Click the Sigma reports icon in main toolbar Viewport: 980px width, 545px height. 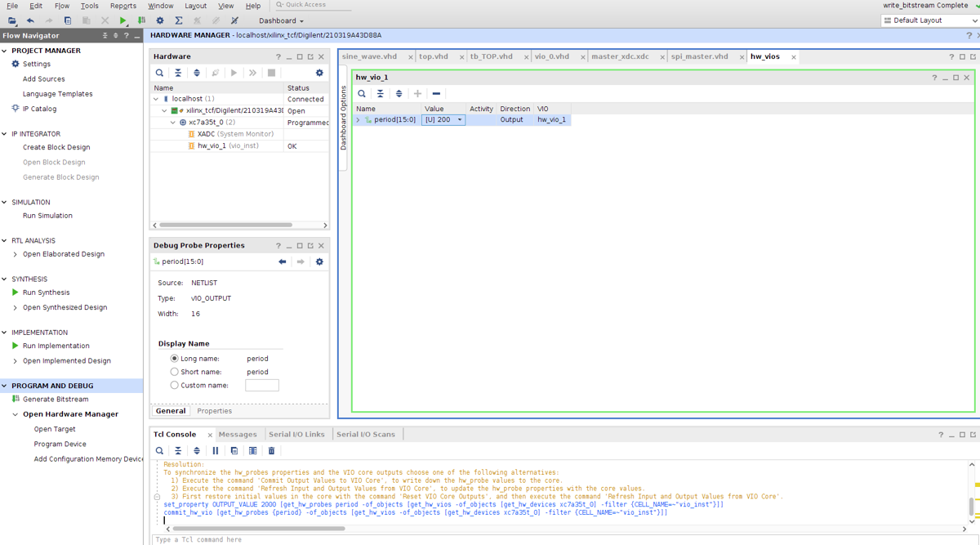tap(178, 20)
